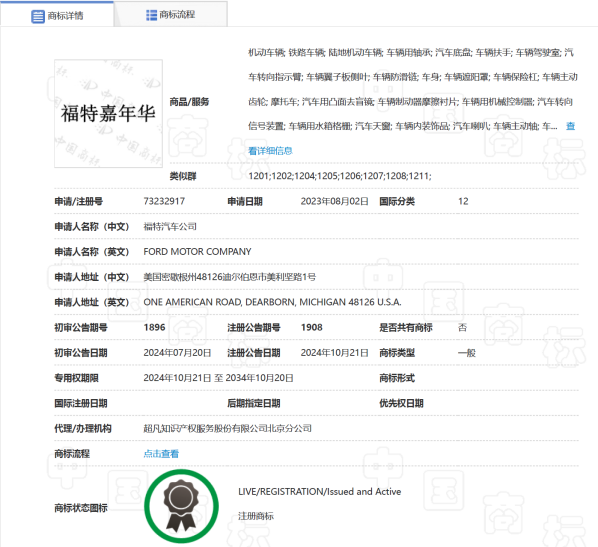Click the 类似群 label
Image resolution: width=598 pixels, height=547 pixels.
(183, 176)
